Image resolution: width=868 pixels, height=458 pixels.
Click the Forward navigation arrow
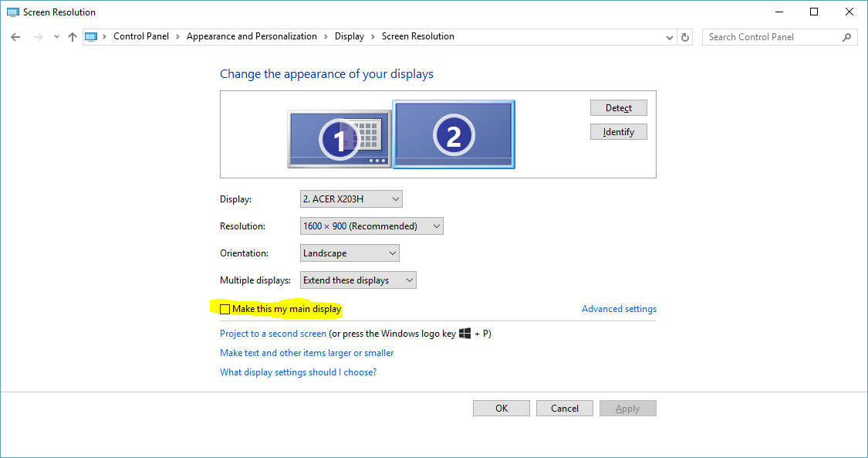tap(38, 37)
